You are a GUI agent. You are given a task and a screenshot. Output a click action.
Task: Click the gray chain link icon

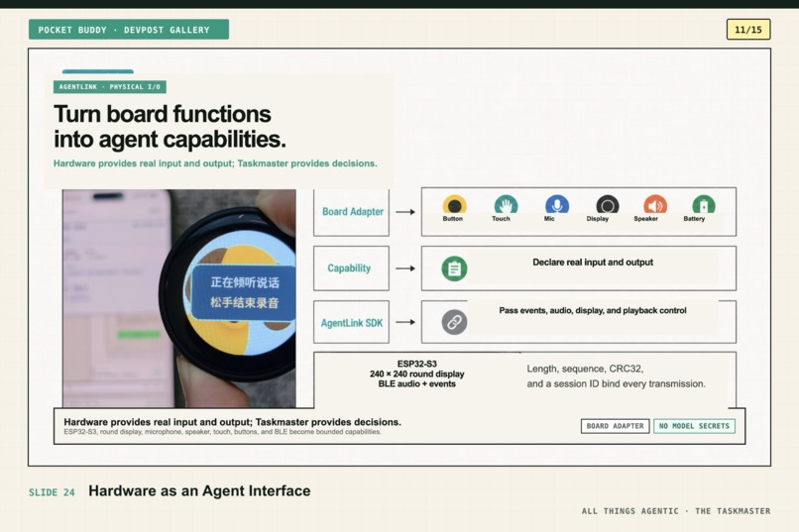click(x=454, y=322)
